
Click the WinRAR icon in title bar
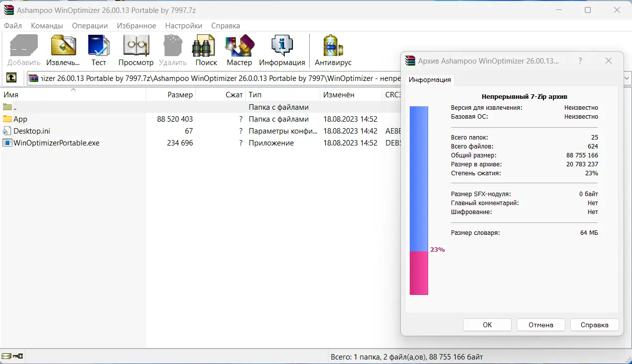[x=8, y=10]
